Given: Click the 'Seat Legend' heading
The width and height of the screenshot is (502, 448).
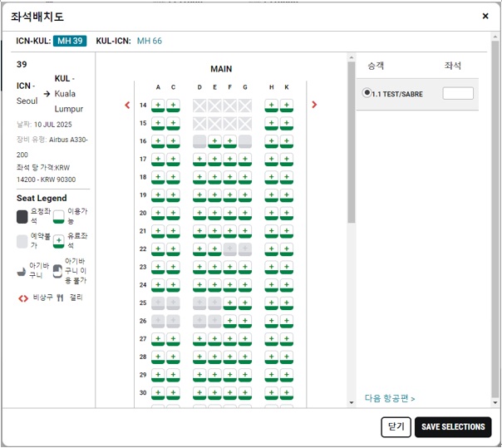Looking at the screenshot, I should 42,198.
